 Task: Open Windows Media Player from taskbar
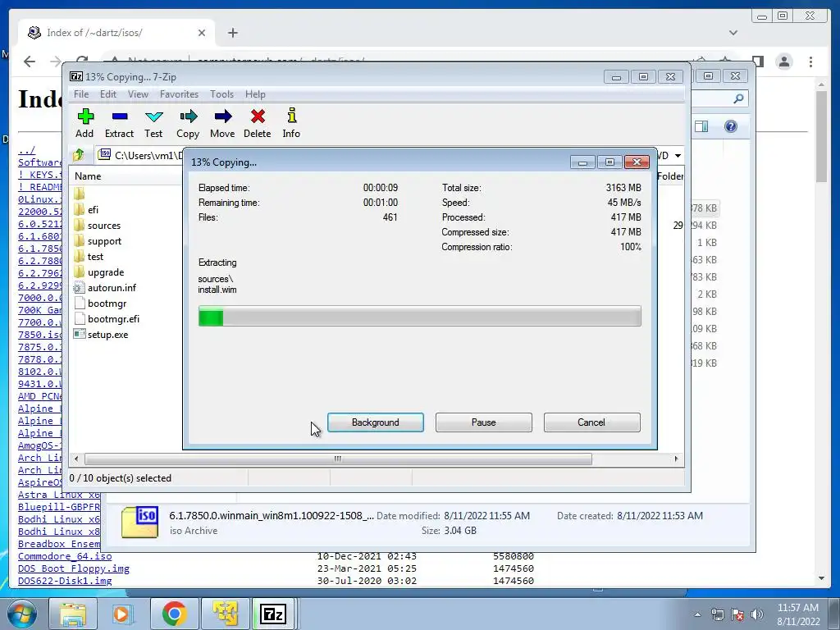click(122, 614)
